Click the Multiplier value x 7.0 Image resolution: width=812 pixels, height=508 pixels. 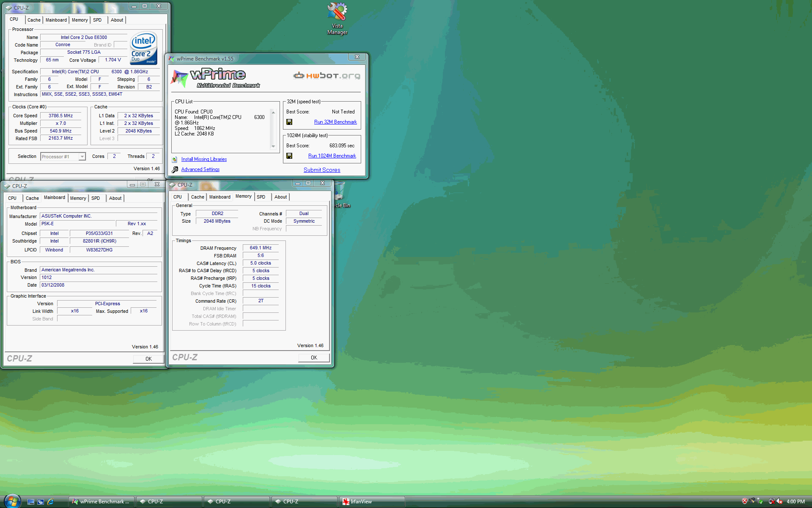60,123
